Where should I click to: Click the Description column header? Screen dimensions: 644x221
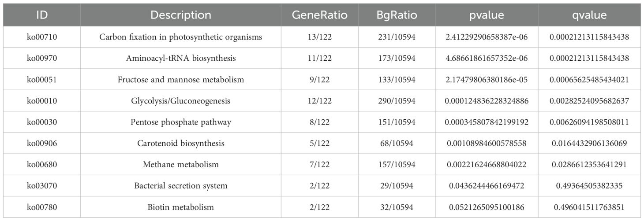(181, 15)
